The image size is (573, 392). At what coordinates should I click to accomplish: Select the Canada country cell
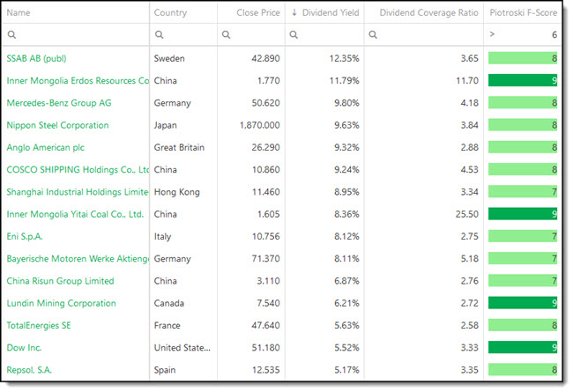coord(169,304)
